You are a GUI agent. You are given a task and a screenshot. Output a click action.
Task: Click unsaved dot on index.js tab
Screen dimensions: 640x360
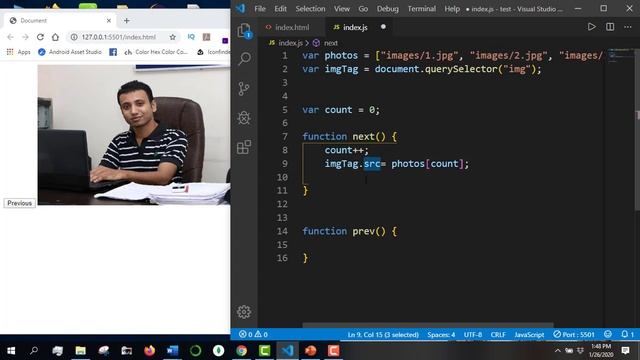[x=383, y=27]
